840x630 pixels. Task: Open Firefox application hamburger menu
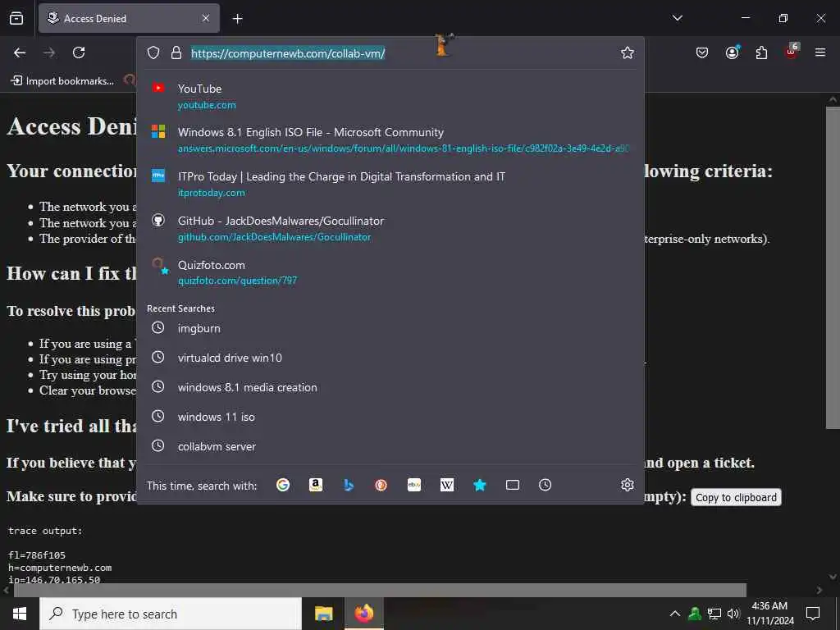820,52
